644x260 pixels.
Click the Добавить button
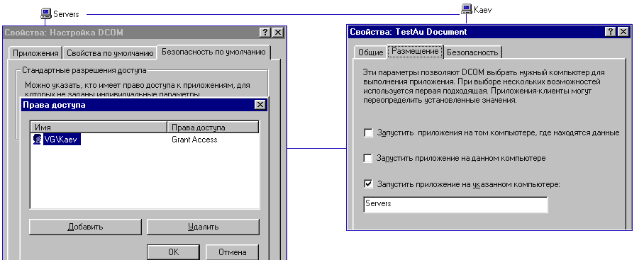(x=85, y=227)
